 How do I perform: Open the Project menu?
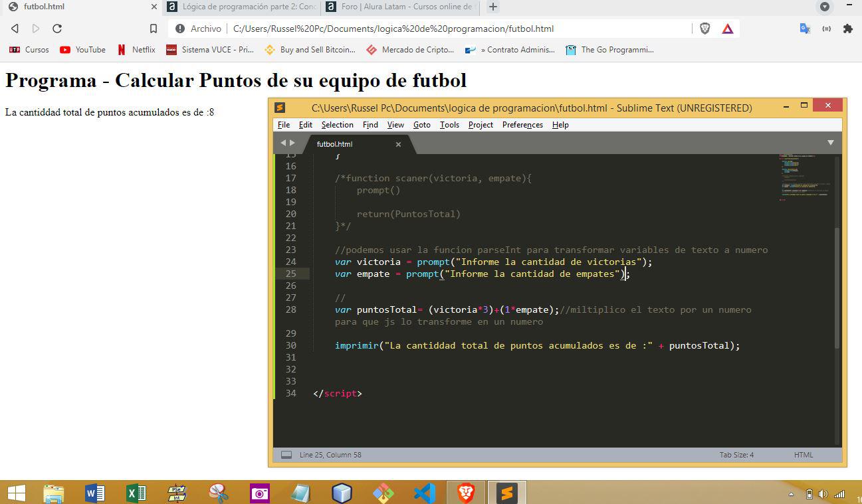click(481, 125)
